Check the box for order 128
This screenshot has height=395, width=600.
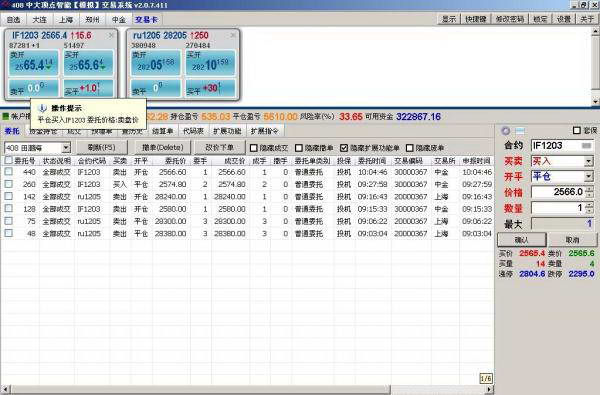click(8, 209)
